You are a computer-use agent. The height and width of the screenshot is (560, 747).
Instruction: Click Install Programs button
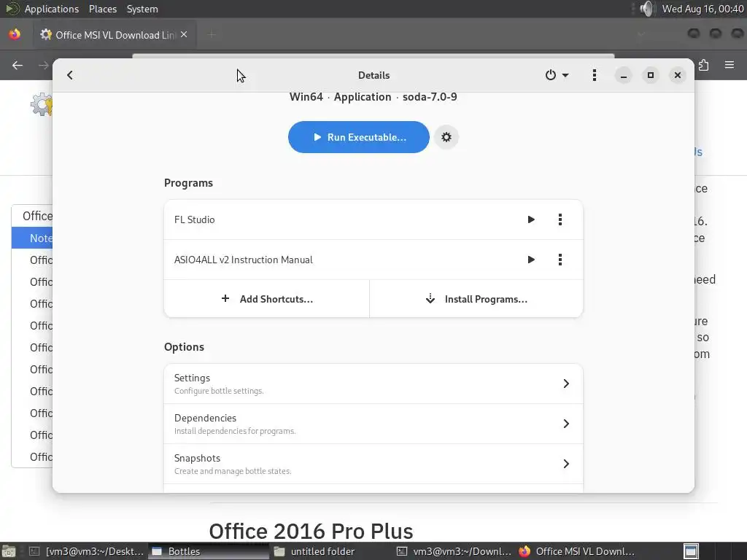[x=476, y=299]
